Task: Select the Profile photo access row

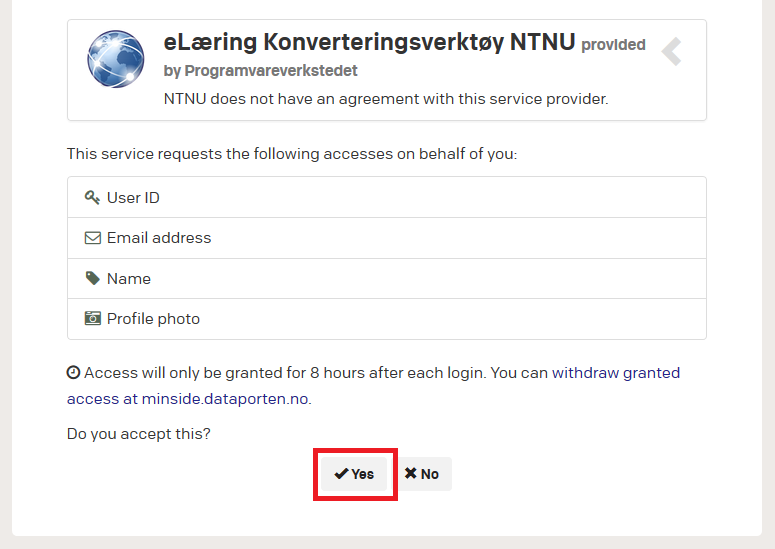Action: click(x=387, y=319)
